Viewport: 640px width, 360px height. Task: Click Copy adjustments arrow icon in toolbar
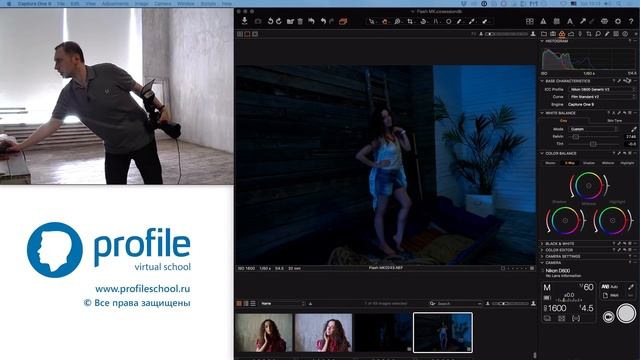[x=583, y=21]
